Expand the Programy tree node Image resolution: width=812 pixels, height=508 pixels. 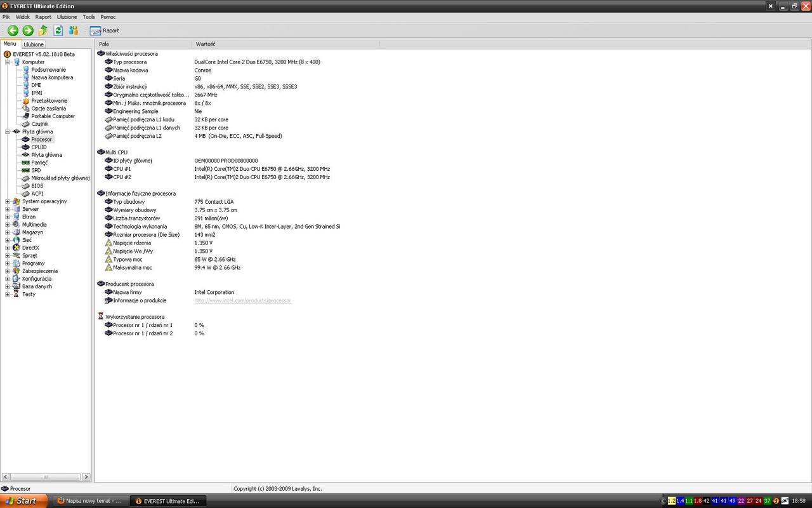coord(8,263)
